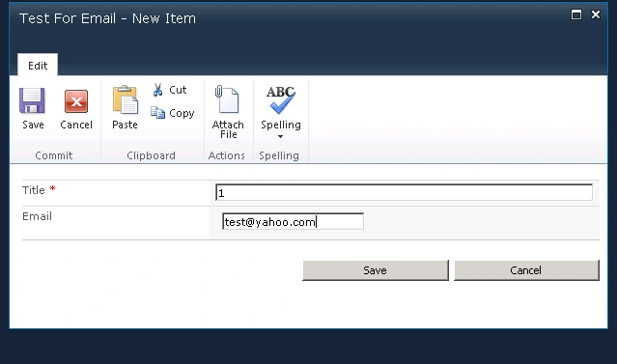This screenshot has height=364, width=617.
Task: Switch to the Edit ribbon tab
Action: [x=38, y=66]
